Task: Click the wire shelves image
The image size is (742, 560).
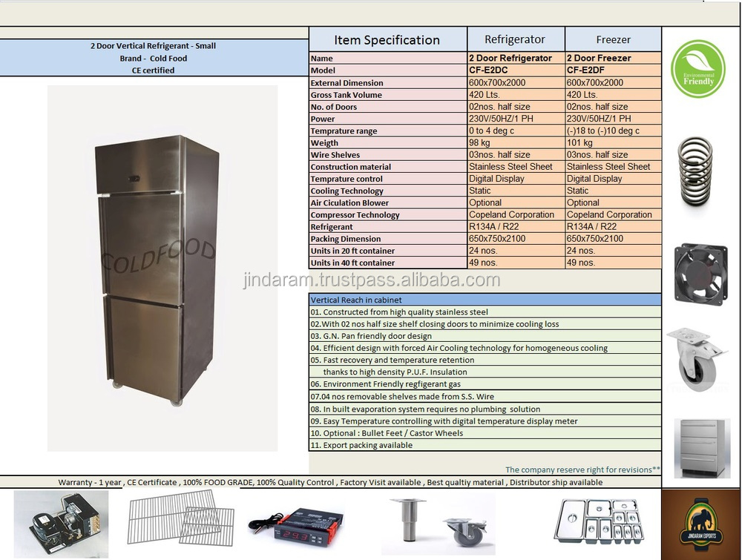Action: [181, 518]
